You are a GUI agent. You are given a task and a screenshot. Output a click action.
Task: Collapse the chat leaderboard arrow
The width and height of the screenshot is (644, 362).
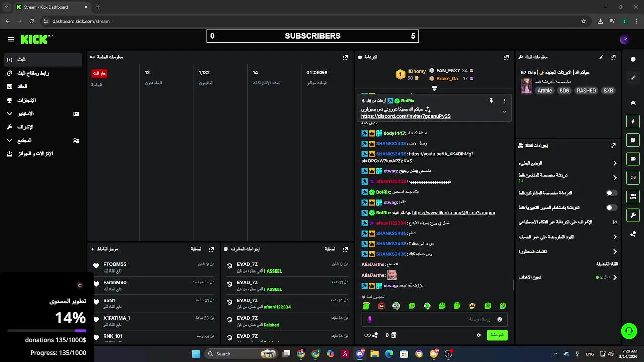click(434, 88)
